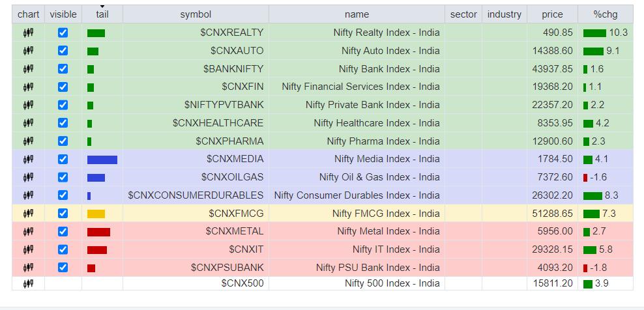644x310 pixels.
Task: Click chart icon for Nifty Healthcare Index
Action: coord(28,123)
